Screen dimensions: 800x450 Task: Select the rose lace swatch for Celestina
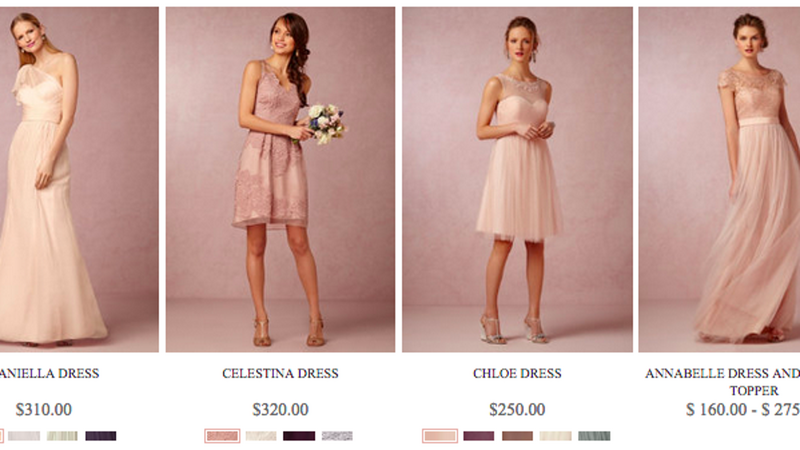222,436
